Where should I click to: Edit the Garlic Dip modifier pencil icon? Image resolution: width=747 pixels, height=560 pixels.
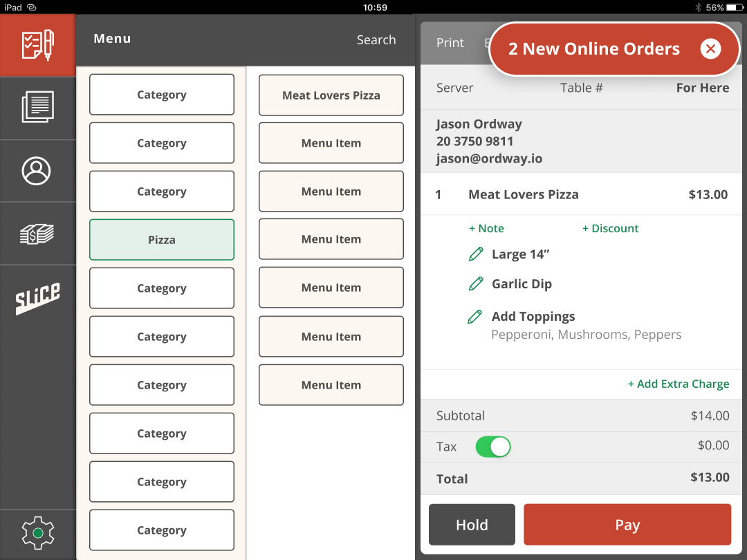pyautogui.click(x=475, y=283)
